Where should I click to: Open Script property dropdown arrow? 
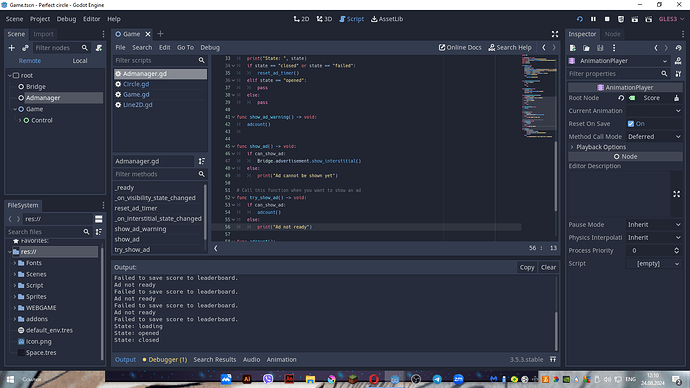pos(677,264)
